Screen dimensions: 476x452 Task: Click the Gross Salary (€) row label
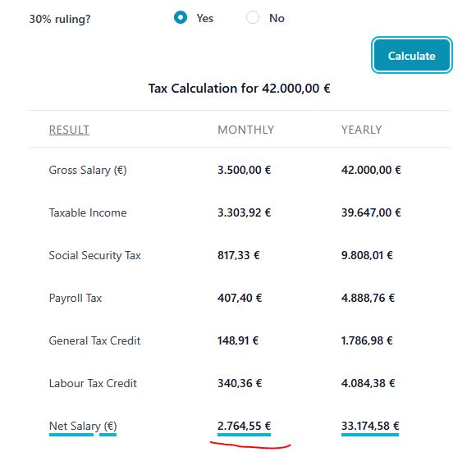[x=88, y=170]
